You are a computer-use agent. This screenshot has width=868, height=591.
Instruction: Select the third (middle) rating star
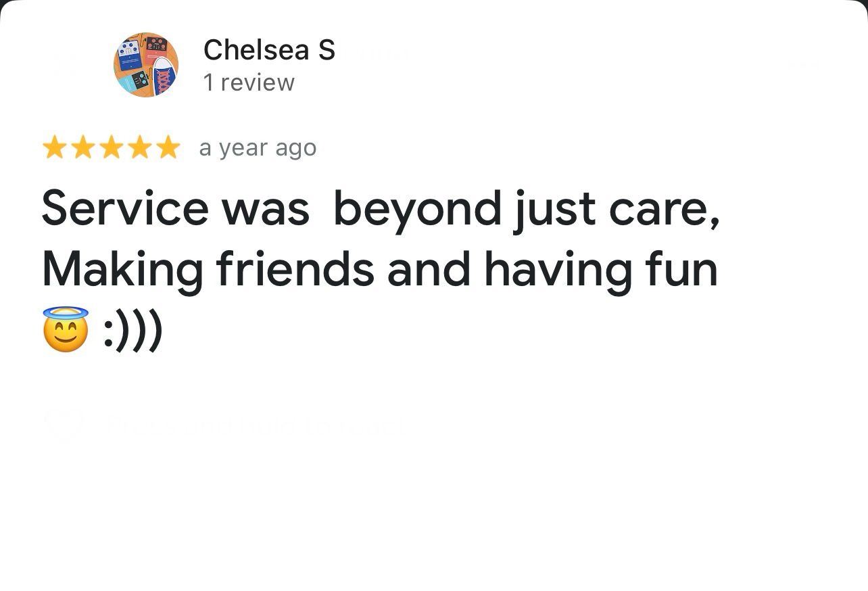pos(111,147)
